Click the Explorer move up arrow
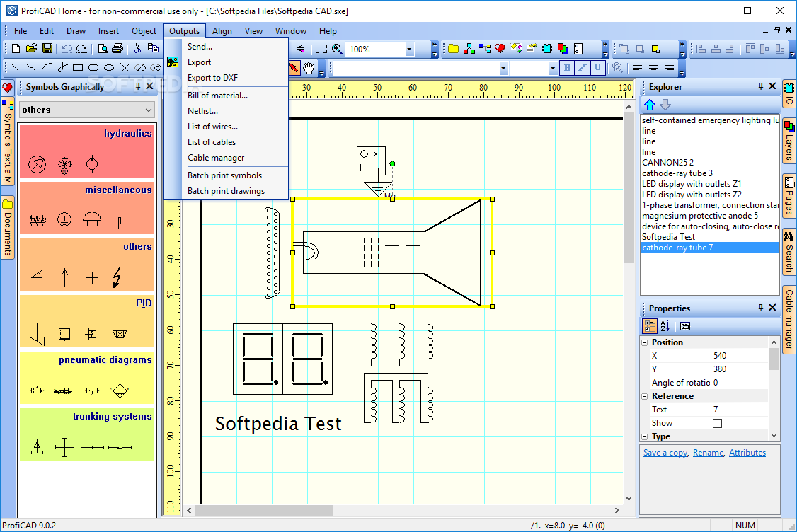 click(650, 105)
